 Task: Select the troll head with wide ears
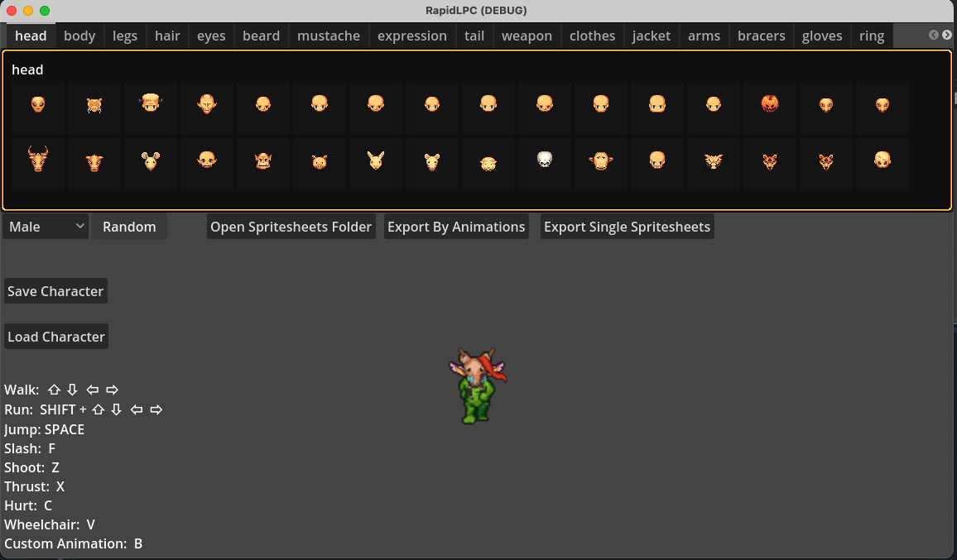point(600,161)
